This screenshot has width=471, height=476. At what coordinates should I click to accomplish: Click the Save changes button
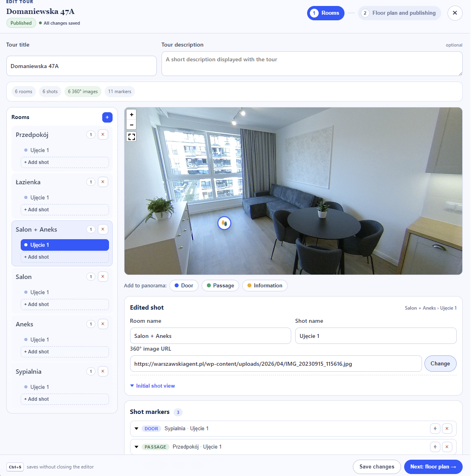coord(377,466)
